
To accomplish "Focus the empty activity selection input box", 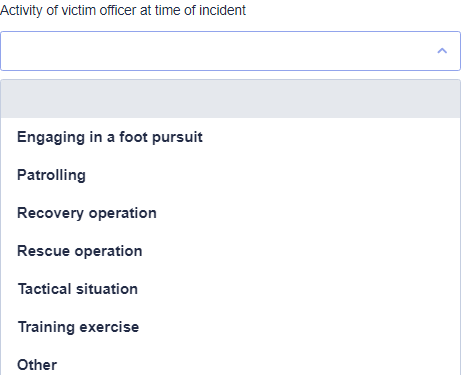I will (x=230, y=51).
